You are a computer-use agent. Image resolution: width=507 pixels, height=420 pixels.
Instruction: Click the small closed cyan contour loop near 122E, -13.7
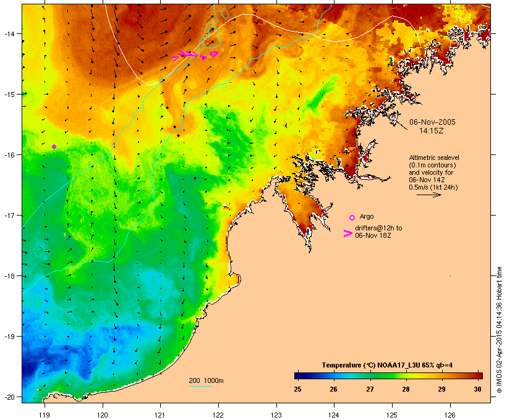(x=224, y=12)
